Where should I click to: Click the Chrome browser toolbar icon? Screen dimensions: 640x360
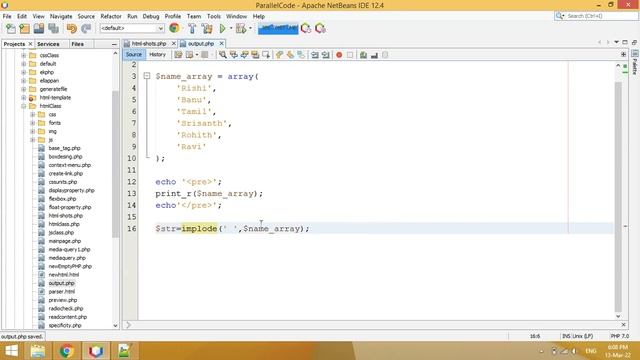pos(174,28)
